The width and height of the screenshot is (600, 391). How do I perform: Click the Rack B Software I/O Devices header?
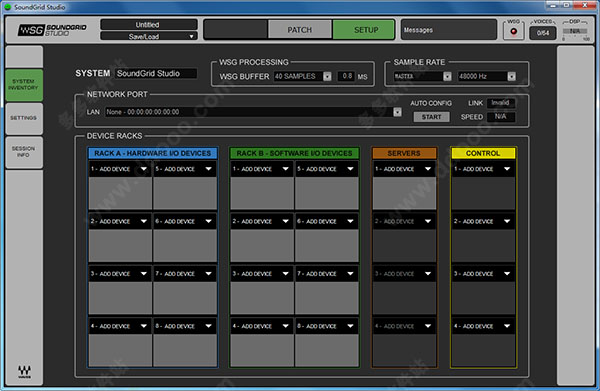tap(294, 153)
